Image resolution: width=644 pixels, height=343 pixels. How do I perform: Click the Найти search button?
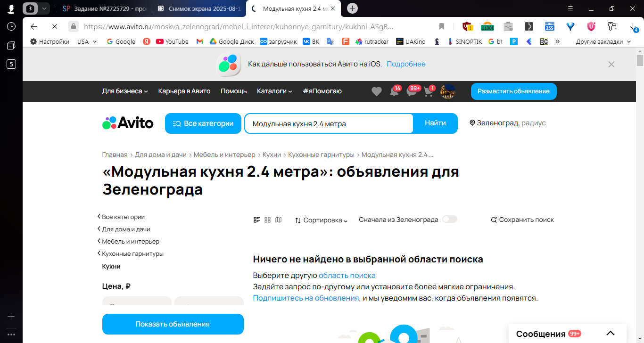click(435, 123)
